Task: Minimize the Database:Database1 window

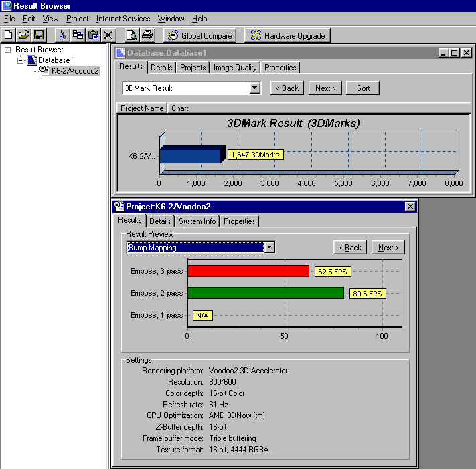Action: (443, 53)
